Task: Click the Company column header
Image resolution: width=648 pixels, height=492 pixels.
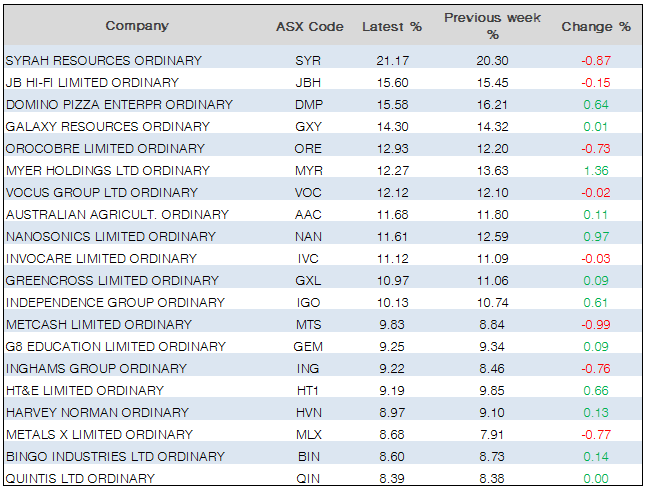Action: (137, 26)
